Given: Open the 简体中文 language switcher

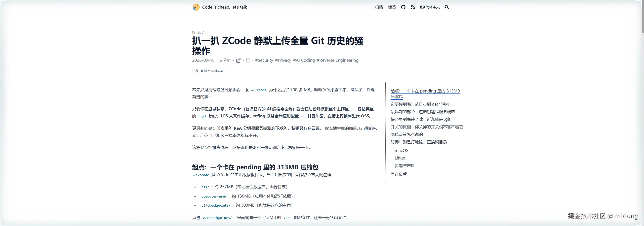Looking at the screenshot, I should click(x=430, y=7).
